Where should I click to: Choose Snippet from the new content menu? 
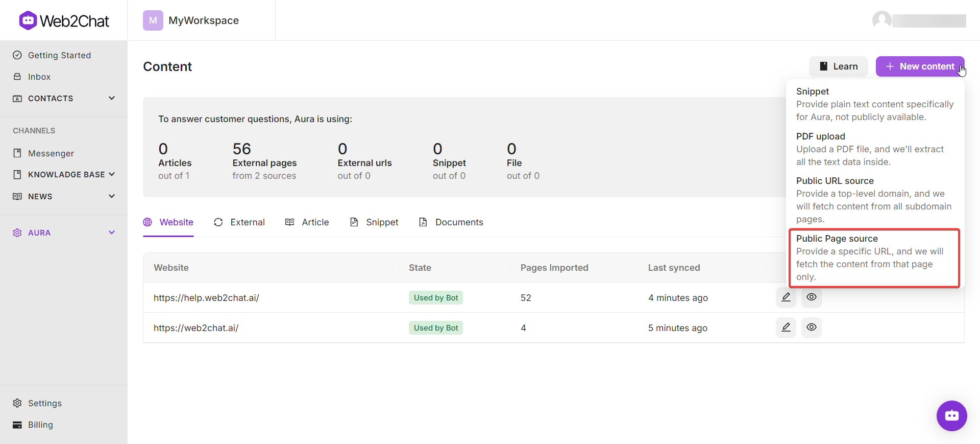tap(875, 104)
